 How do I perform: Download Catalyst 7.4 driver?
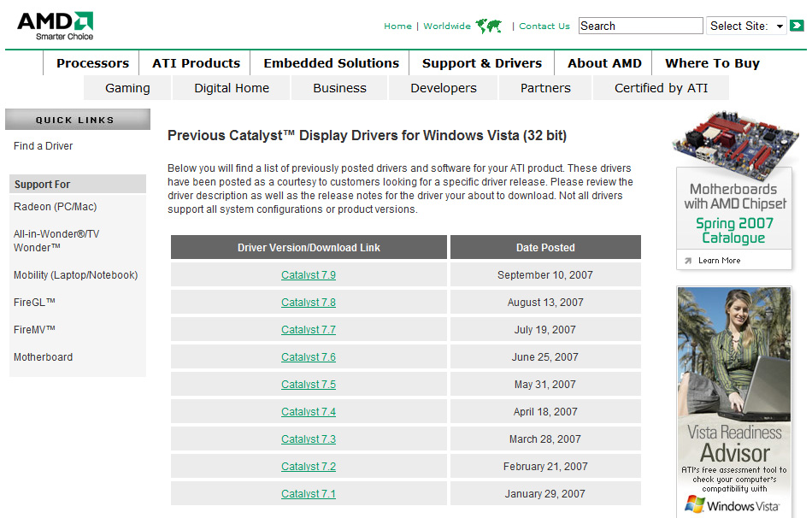pos(308,412)
